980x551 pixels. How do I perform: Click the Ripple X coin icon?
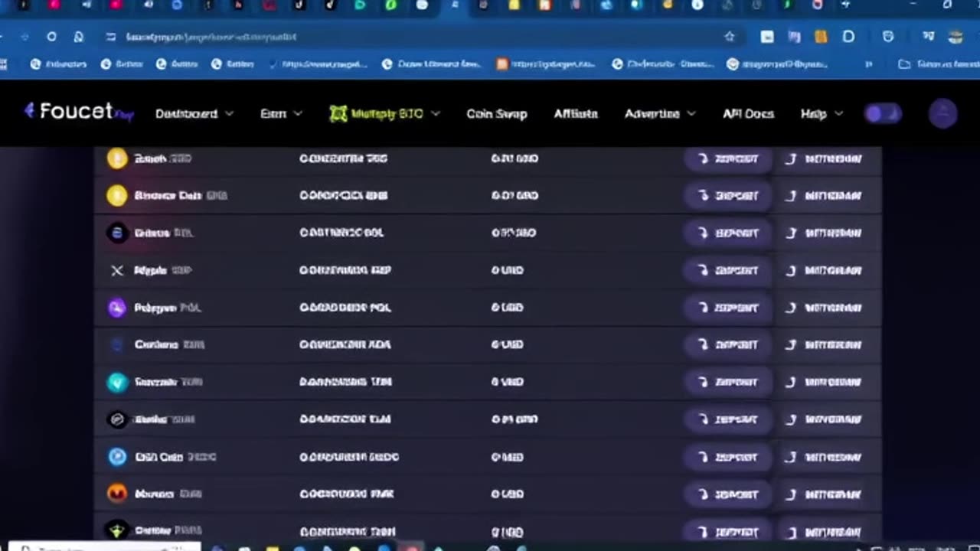(116, 270)
